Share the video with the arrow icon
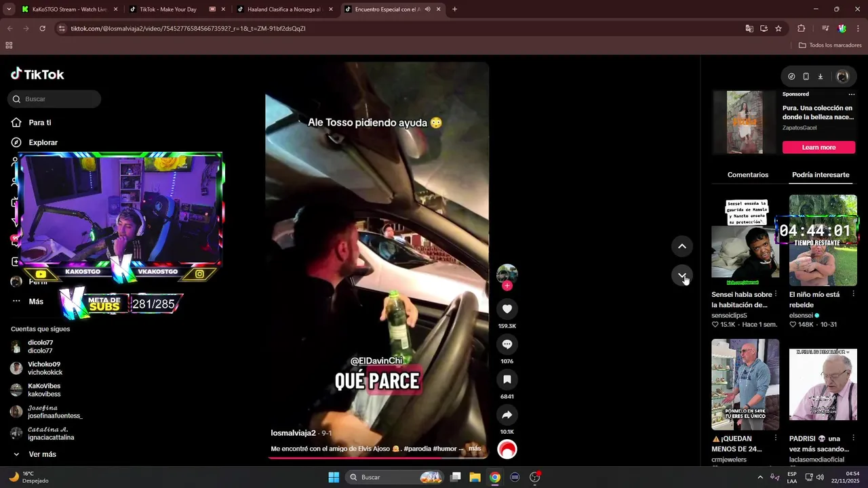 click(x=507, y=415)
